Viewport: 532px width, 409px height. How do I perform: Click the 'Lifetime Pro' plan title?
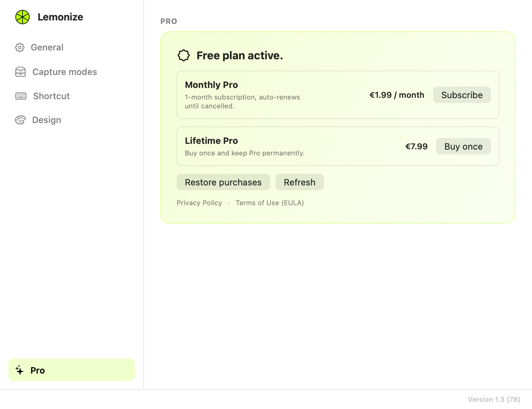click(x=211, y=141)
